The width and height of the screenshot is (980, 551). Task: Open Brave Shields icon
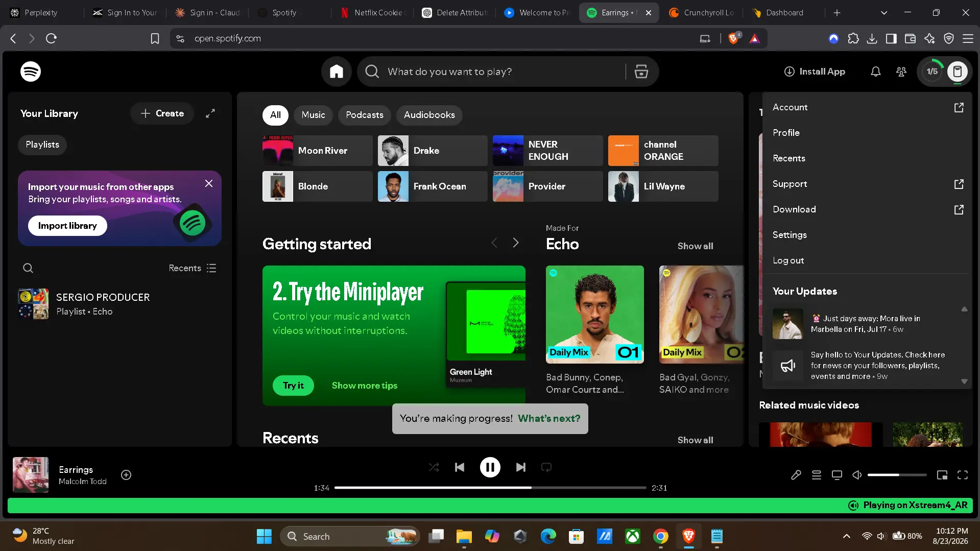coord(734,38)
